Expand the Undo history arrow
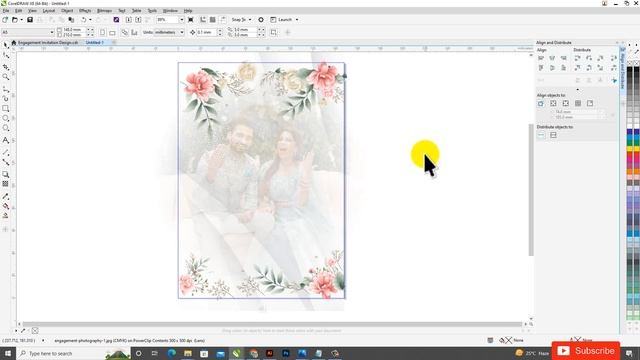 click(90, 20)
